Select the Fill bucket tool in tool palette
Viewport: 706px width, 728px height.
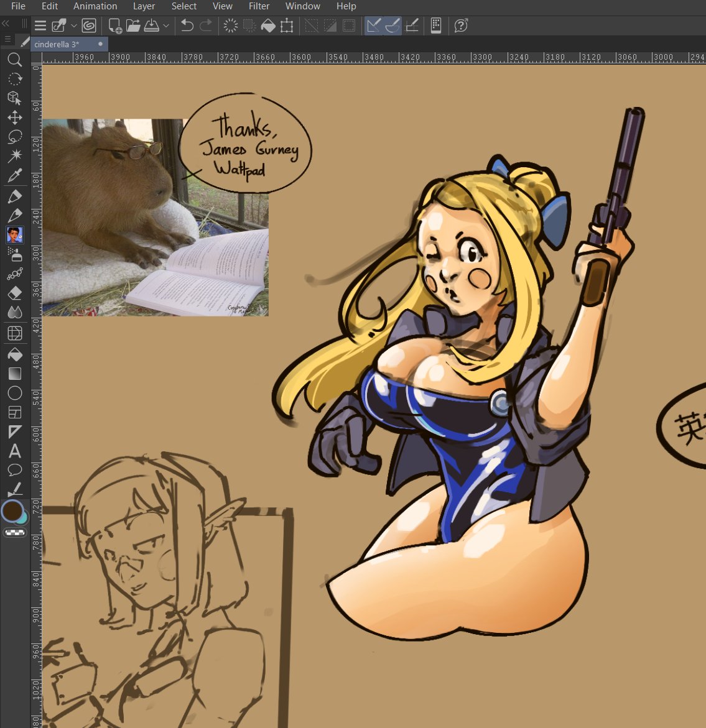tap(15, 355)
